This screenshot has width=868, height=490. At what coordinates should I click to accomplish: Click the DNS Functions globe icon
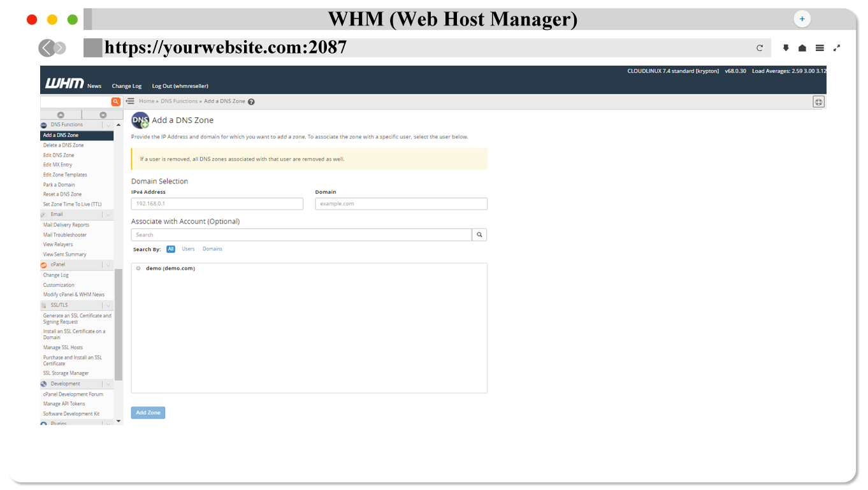pyautogui.click(x=43, y=126)
